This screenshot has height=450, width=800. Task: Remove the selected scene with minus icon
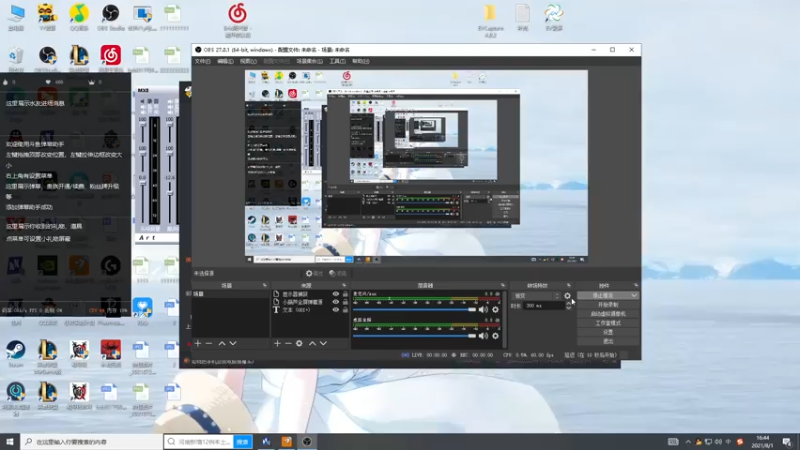pos(209,343)
